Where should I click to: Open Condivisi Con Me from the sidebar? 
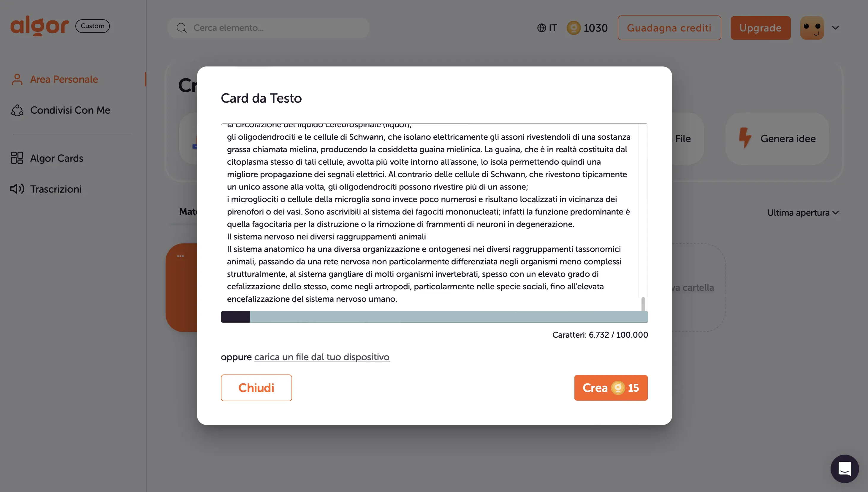pos(70,110)
